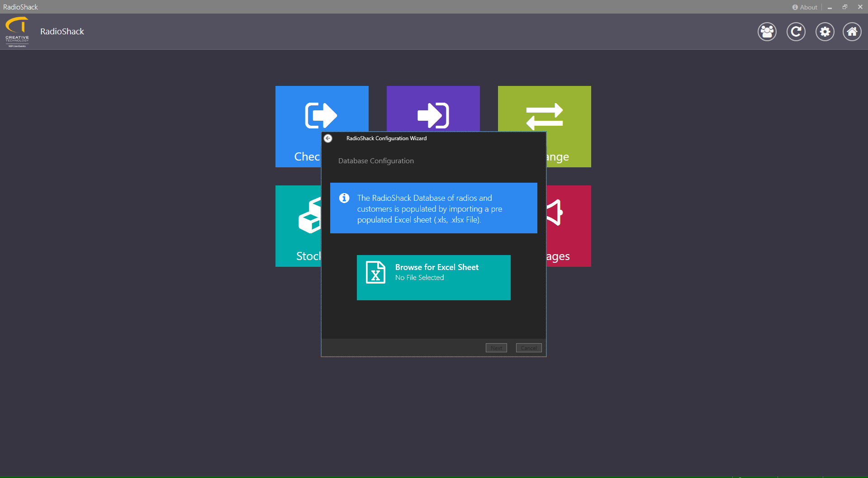Open the purple Check In tile
This screenshot has width=868, height=478.
pos(433,109)
